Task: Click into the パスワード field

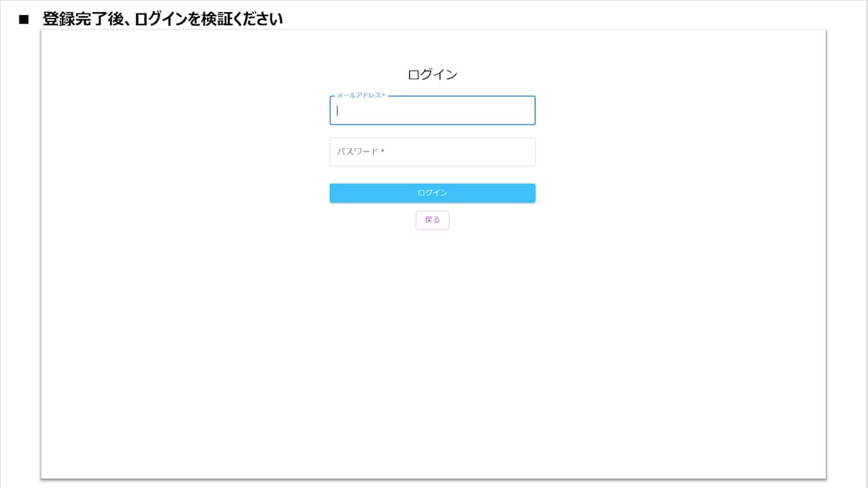Action: tap(432, 152)
